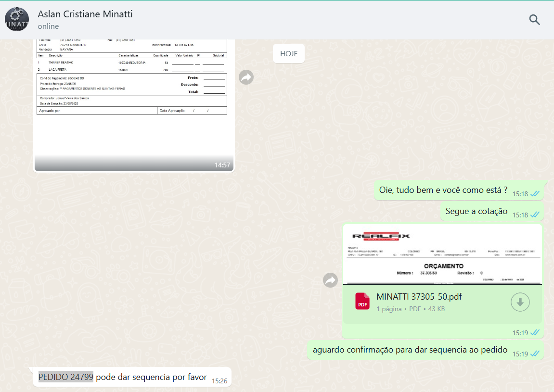The image size is (554, 392).
Task: Click read ticks beside 'Oie, tudo bem' message
Action: (535, 194)
